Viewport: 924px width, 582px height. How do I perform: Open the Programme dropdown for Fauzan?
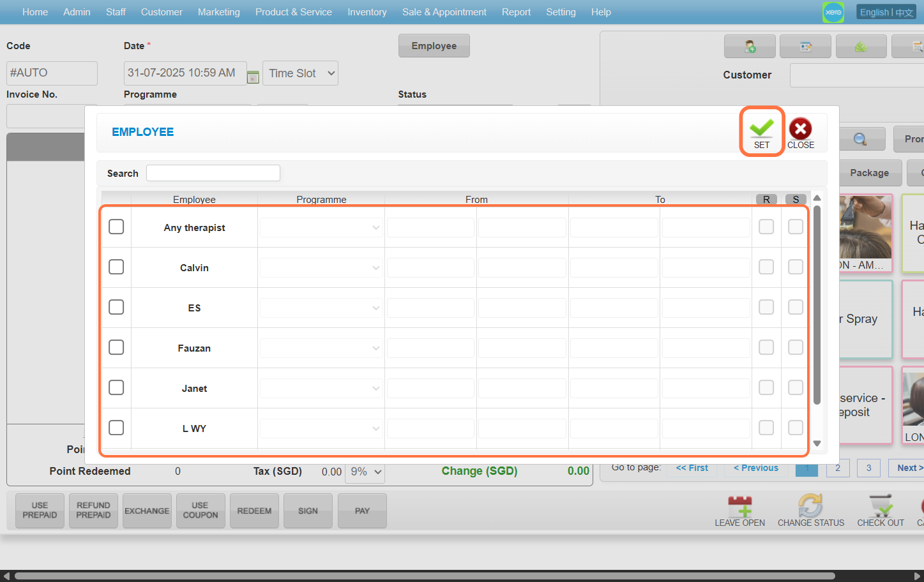[321, 348]
